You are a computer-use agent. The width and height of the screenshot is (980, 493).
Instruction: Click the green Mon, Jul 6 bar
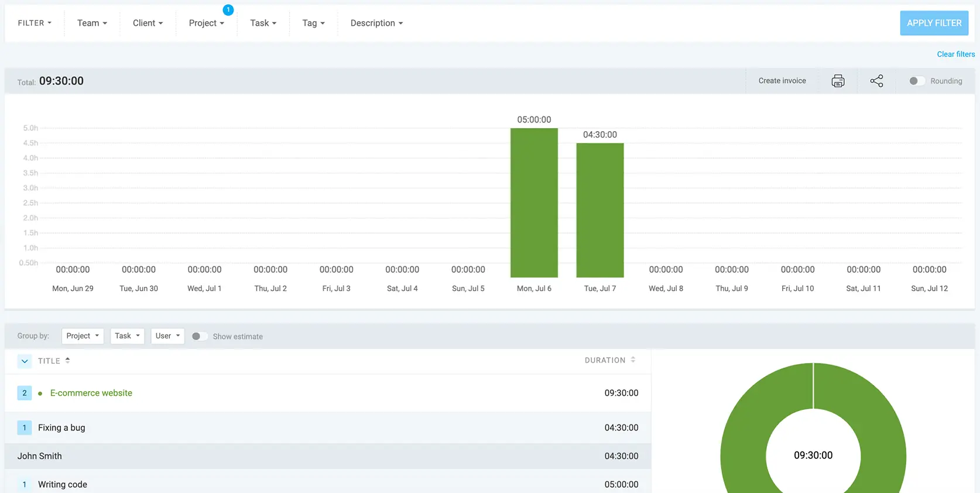tap(534, 203)
